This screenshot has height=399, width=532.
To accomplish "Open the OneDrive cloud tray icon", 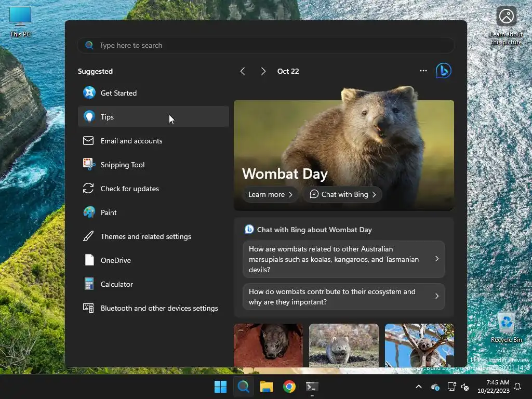I will click(435, 387).
